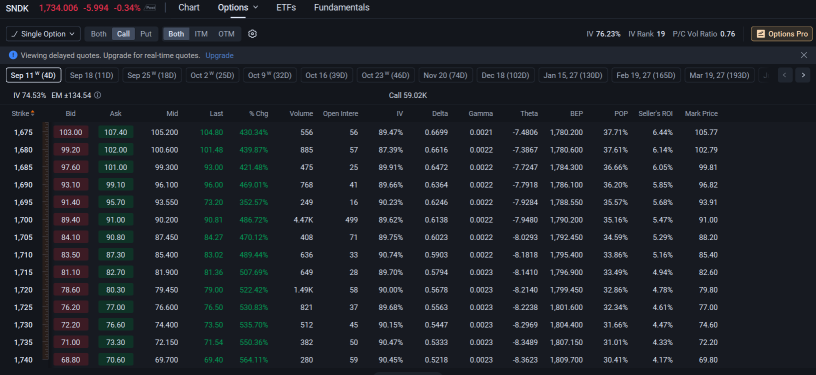Viewport: 816px width, 375px height.
Task: Click ask 91.00 on the 1,700 strike
Action: tap(116, 220)
